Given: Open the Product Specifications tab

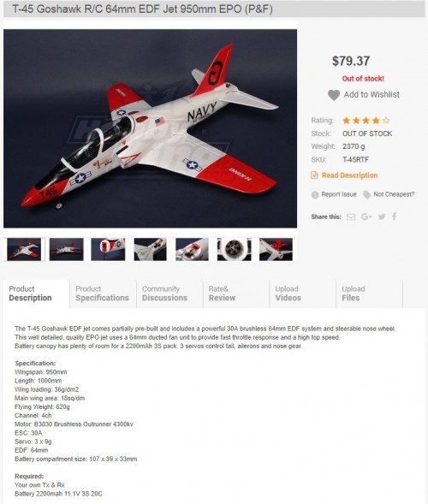Looking at the screenshot, I should 103,294.
